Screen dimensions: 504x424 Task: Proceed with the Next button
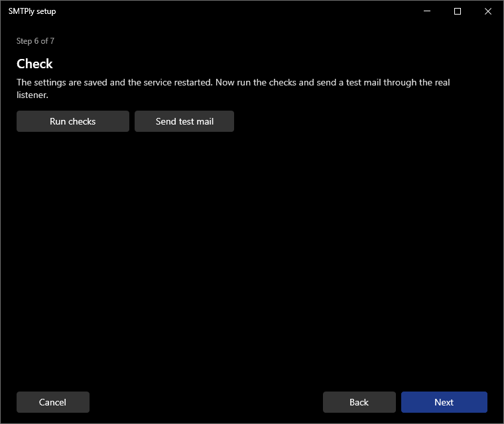click(x=444, y=402)
